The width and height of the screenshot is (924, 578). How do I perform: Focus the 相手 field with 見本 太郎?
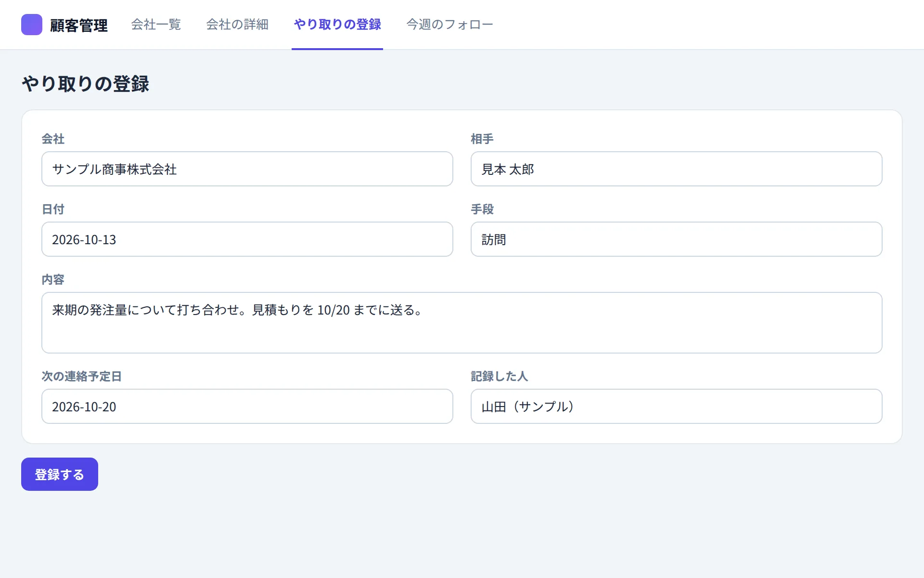pyautogui.click(x=676, y=169)
